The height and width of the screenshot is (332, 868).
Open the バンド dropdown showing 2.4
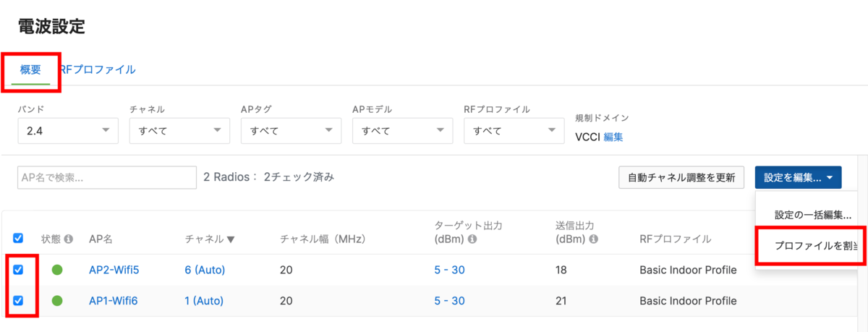[68, 131]
